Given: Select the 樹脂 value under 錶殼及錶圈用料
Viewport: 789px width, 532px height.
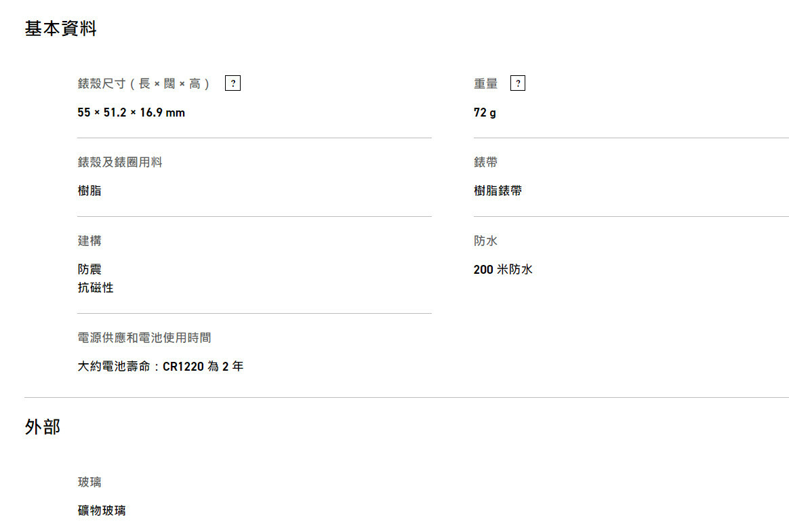Looking at the screenshot, I should (x=89, y=191).
